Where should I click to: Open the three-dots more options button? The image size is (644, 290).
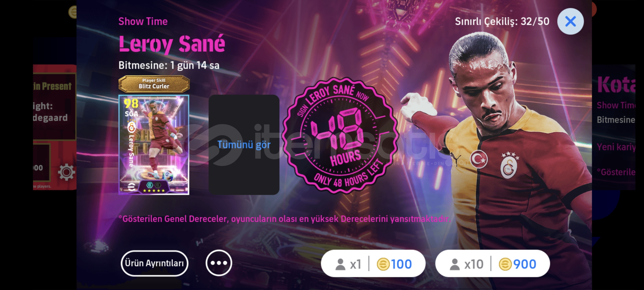tap(219, 263)
